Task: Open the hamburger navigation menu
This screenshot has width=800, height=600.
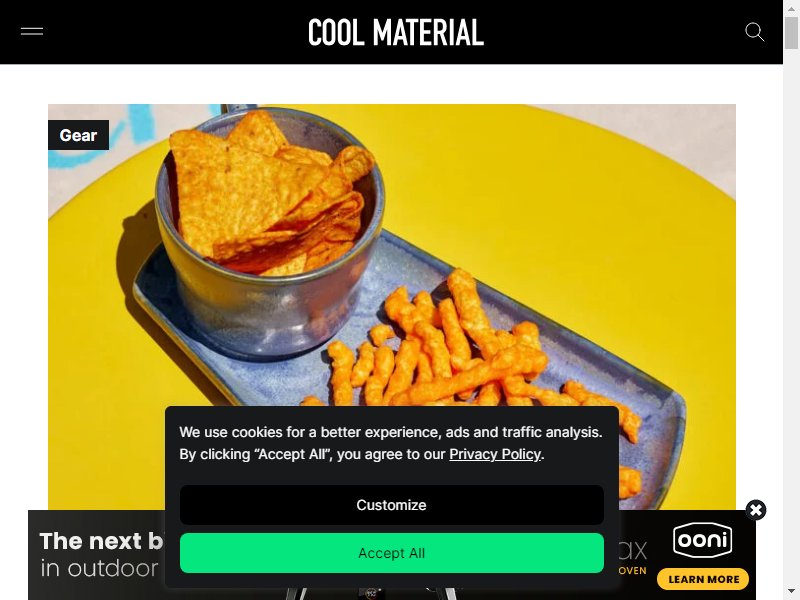Action: click(x=32, y=32)
